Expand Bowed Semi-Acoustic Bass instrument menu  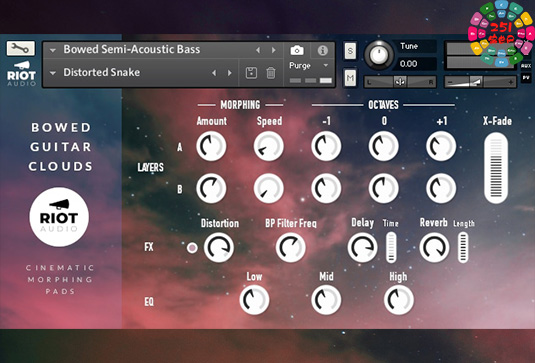coord(53,50)
